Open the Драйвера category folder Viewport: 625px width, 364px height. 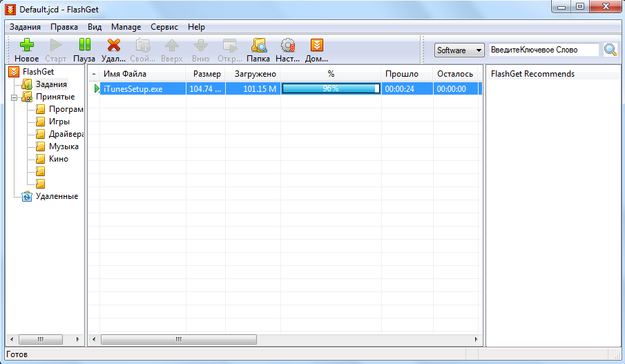pos(66,133)
